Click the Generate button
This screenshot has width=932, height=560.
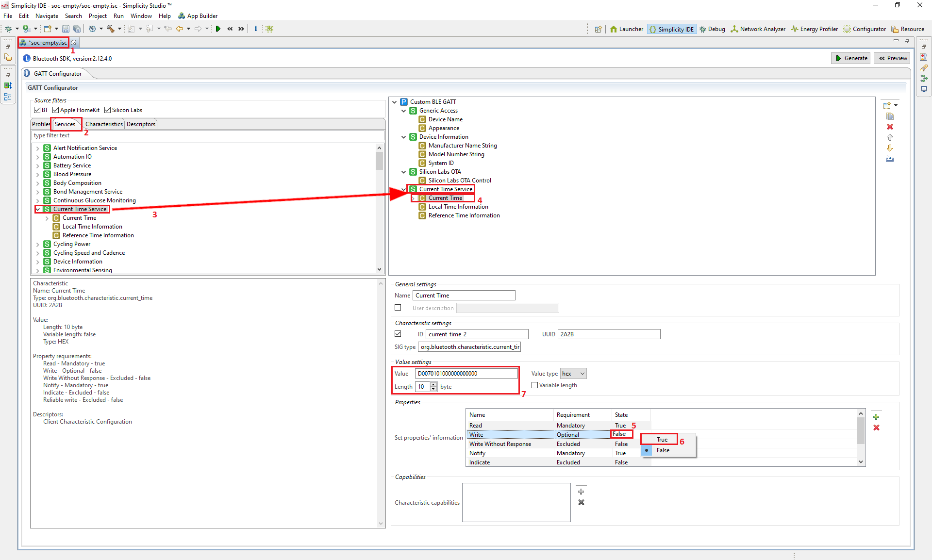851,58
